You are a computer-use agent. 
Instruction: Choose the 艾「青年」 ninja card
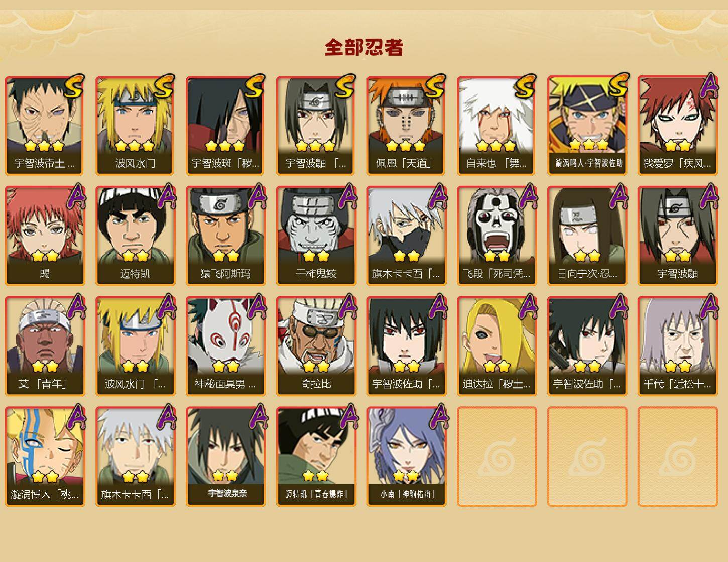pos(45,346)
